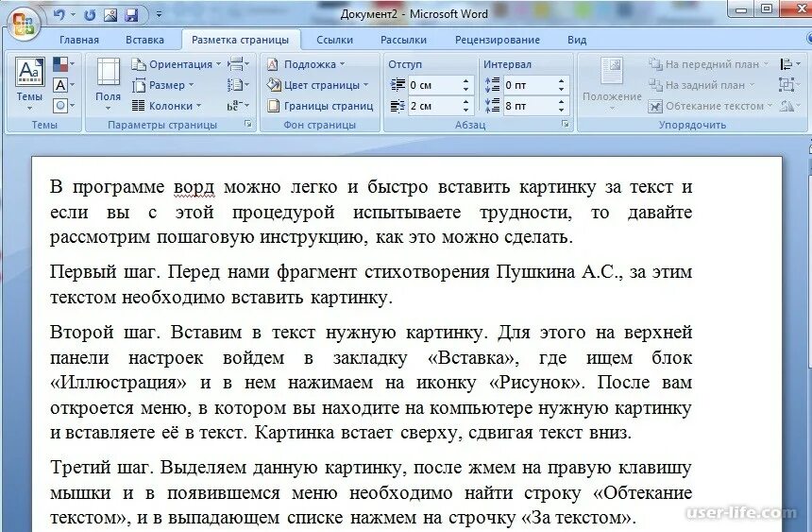This screenshot has width=812, height=532.
Task: Click the На задний план icon
Action: tap(655, 85)
